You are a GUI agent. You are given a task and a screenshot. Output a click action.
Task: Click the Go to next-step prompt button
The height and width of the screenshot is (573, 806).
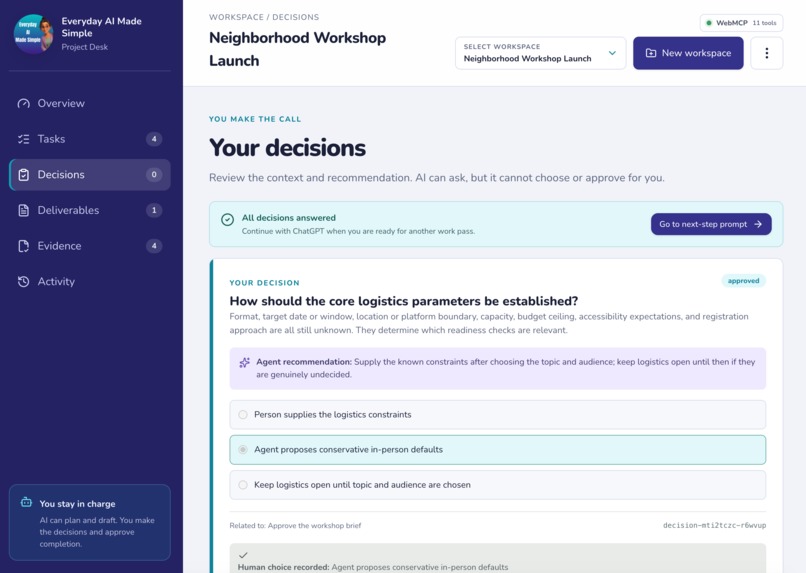point(711,224)
